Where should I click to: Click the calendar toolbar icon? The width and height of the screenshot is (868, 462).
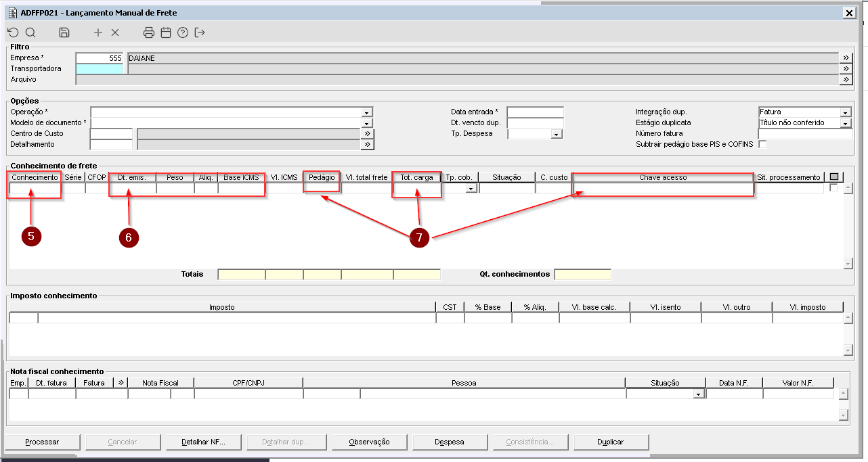point(166,32)
